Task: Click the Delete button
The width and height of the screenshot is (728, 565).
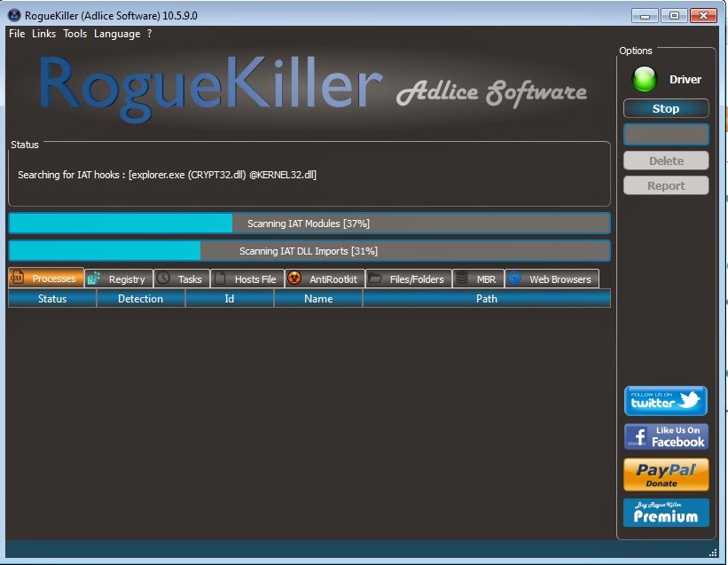Action: click(666, 161)
